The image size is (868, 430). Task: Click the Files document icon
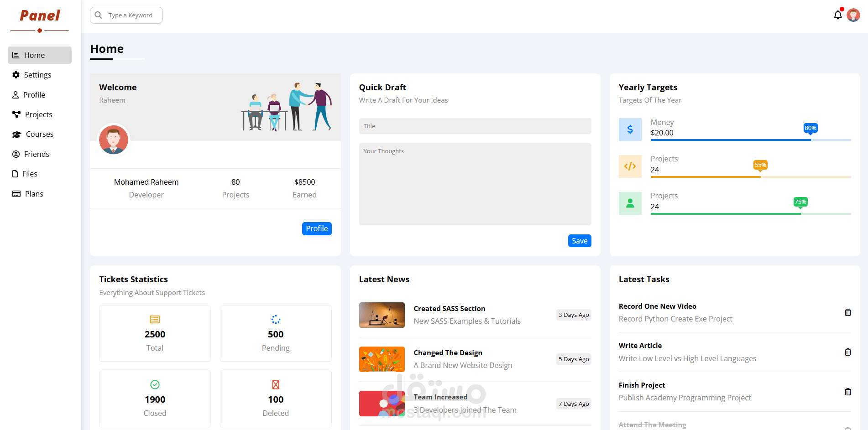click(15, 174)
